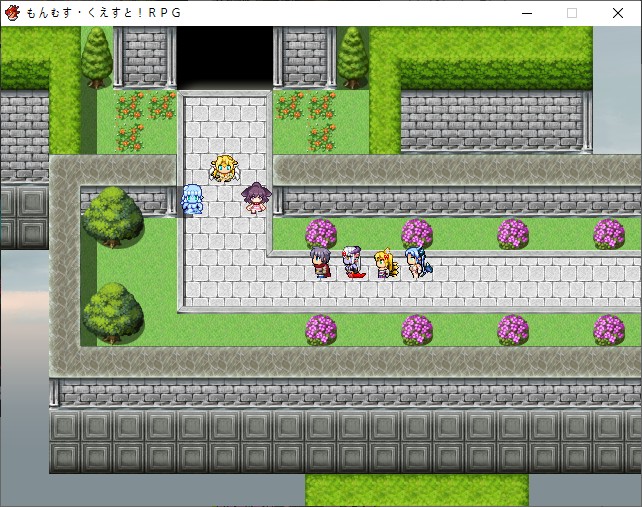Screen dimensions: 642x507
Task: Minimize the game window
Action: click(x=527, y=13)
